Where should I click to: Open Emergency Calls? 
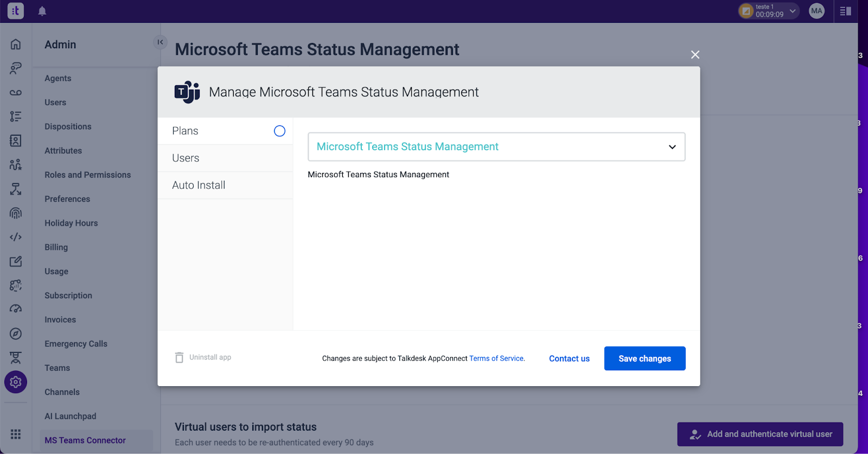[76, 344]
